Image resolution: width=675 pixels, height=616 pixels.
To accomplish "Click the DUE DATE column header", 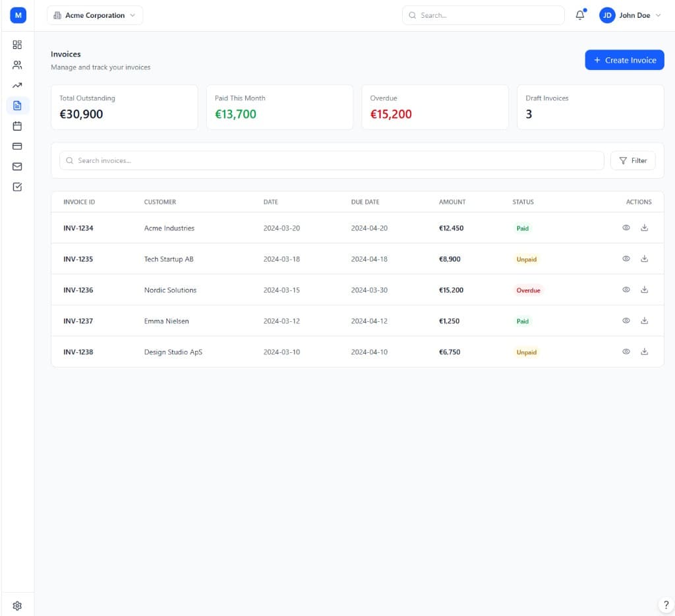I will coord(365,202).
